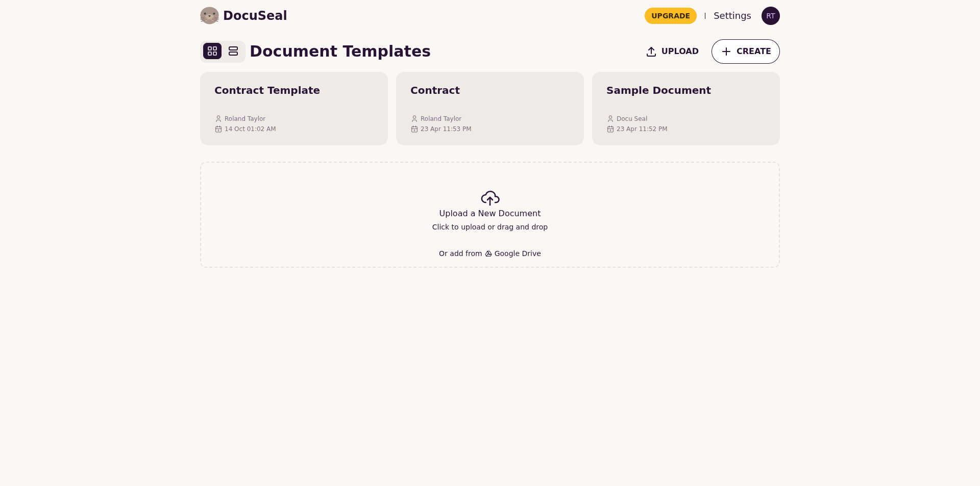Open the Sample Document template
This screenshot has height=486, width=980.
pyautogui.click(x=685, y=108)
